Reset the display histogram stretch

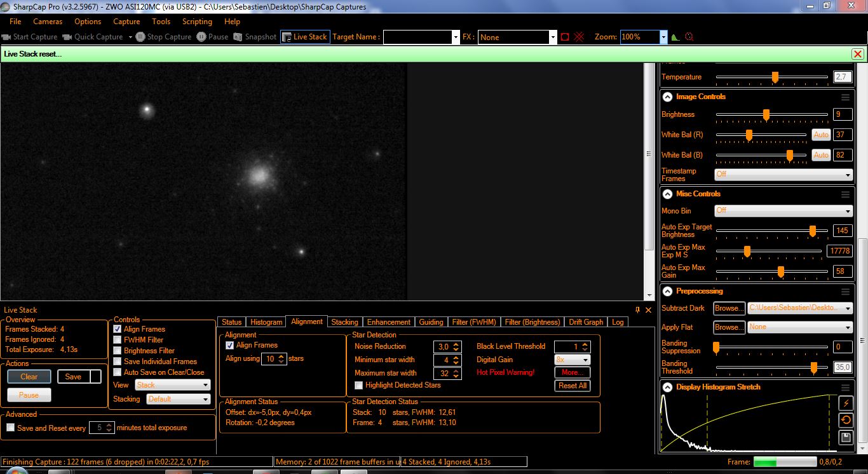[x=845, y=420]
